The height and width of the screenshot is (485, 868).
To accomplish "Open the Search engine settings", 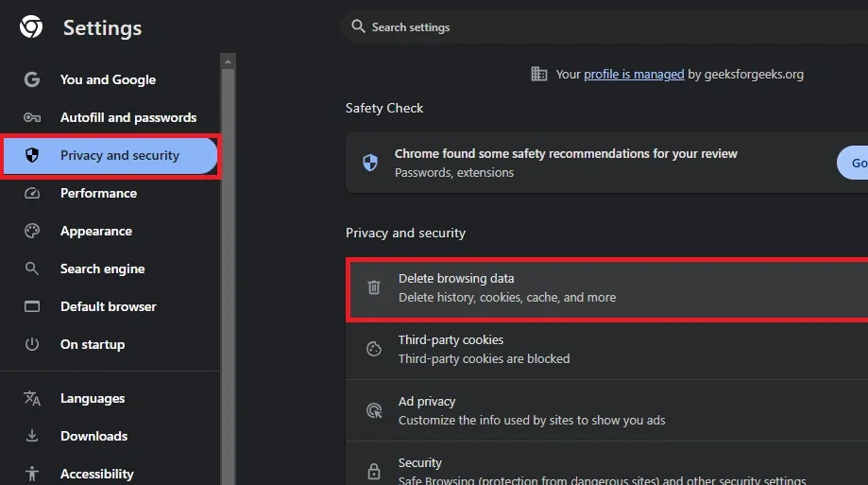I will (102, 268).
